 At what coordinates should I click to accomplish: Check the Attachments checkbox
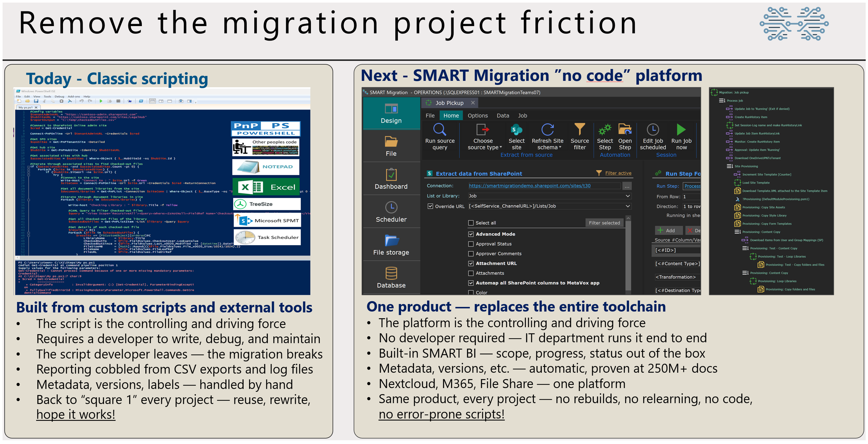pyautogui.click(x=470, y=273)
